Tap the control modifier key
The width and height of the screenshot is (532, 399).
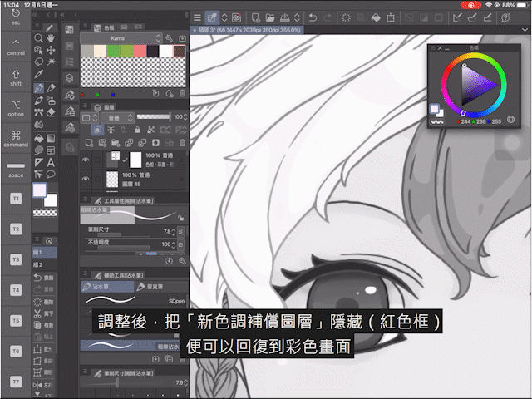16,47
